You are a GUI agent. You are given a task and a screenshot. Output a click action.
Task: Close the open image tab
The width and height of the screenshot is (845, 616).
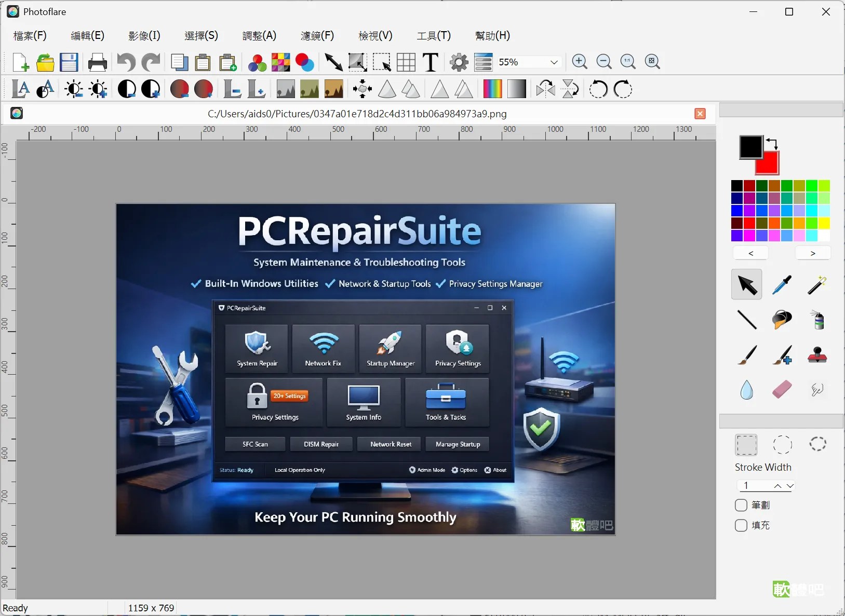point(700,114)
